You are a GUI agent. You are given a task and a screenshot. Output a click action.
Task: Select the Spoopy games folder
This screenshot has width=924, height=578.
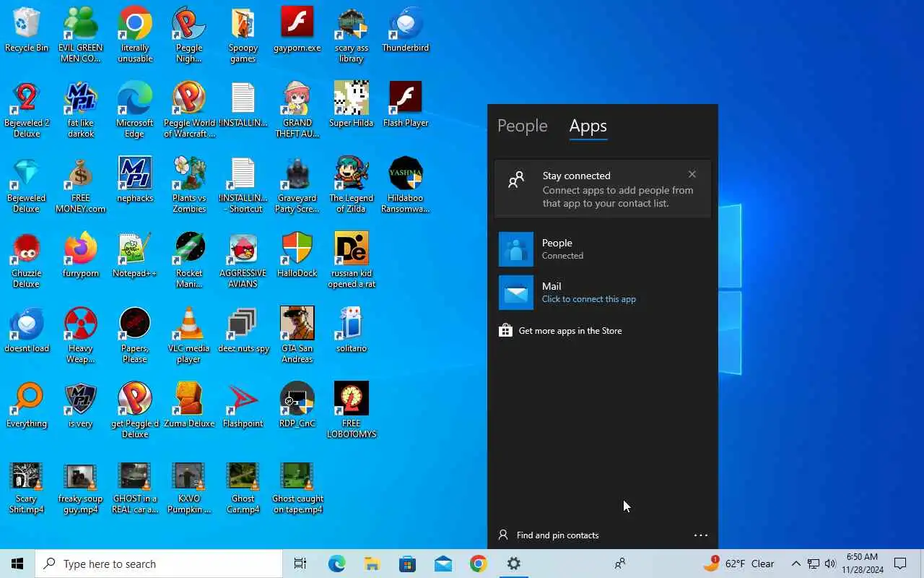[x=243, y=35]
